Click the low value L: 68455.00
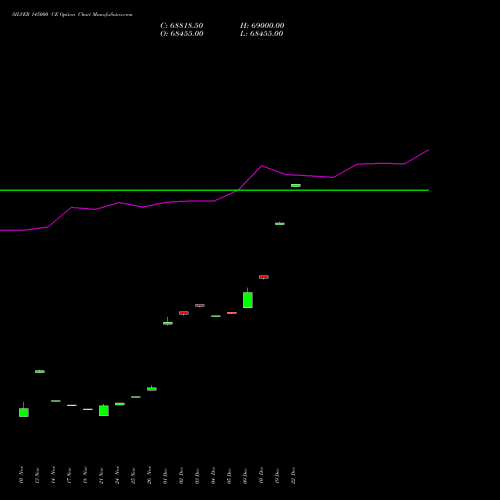Image resolution: width=500 pixels, height=500 pixels. (262, 34)
